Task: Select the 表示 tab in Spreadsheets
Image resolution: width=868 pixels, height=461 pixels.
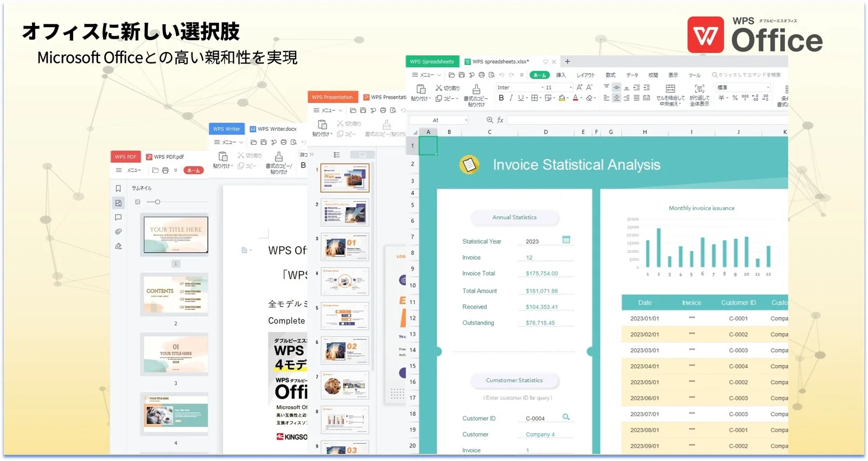Action: 673,75
